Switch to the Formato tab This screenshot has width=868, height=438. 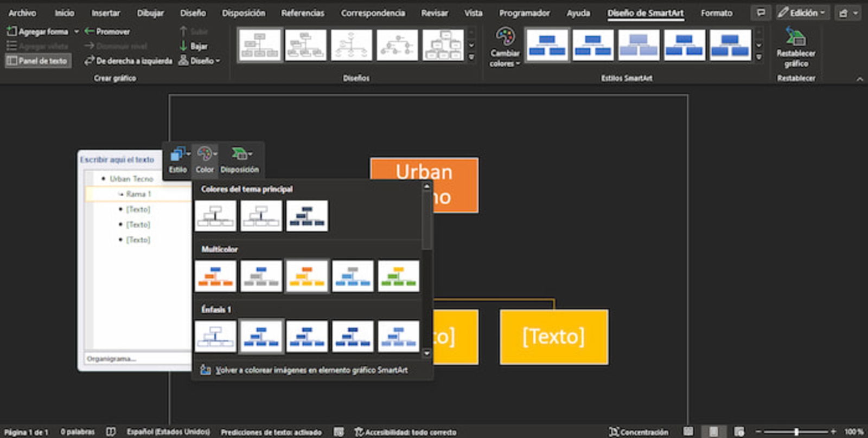click(x=717, y=13)
